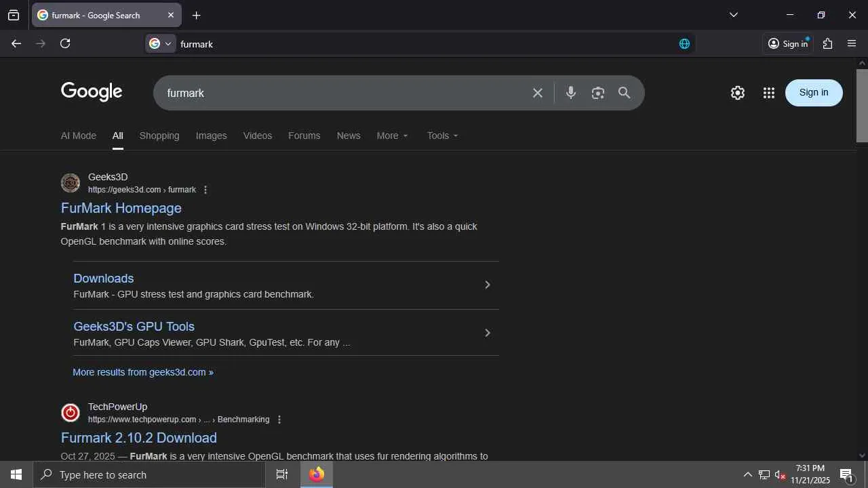This screenshot has height=488, width=868.
Task: Show hidden system tray icons
Action: tap(747, 474)
